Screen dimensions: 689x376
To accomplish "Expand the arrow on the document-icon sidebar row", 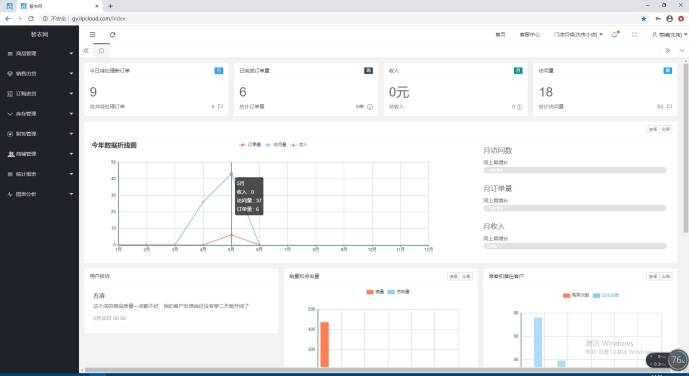I will click(71, 94).
